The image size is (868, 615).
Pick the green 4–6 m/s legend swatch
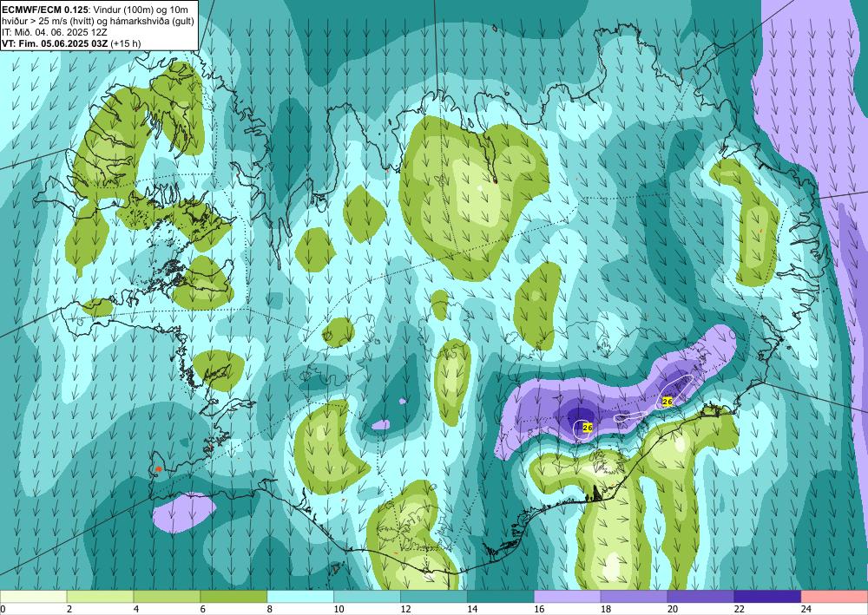[167, 597]
